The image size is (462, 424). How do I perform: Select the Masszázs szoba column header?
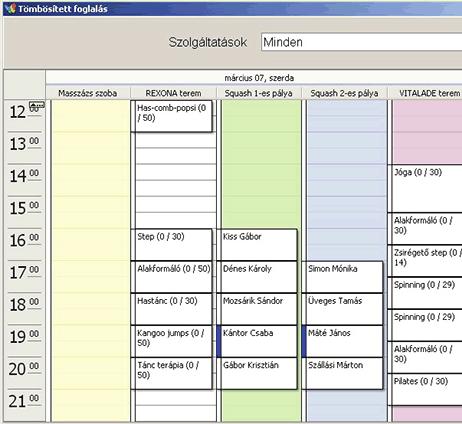pos(87,93)
